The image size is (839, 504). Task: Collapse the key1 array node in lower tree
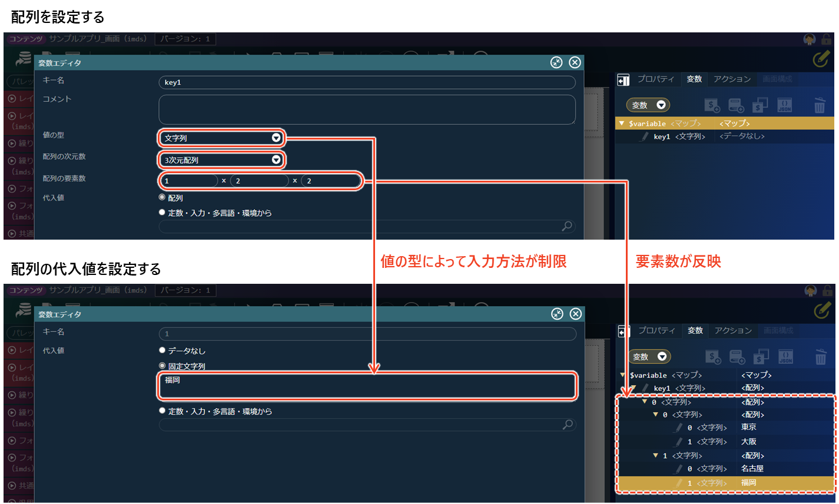click(x=634, y=388)
